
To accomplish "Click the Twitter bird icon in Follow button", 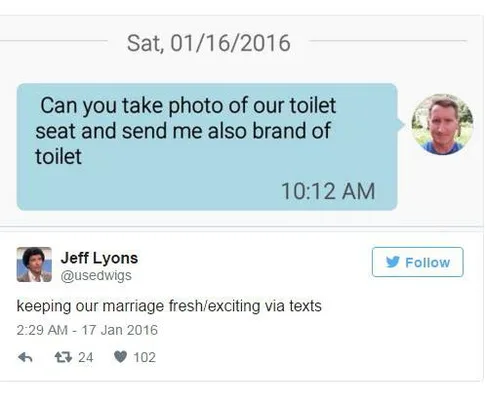I will click(393, 262).
